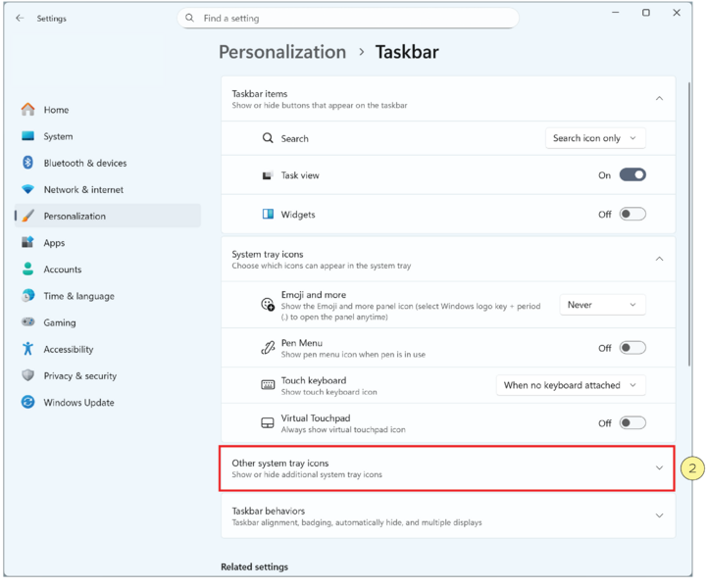Click the Accessibility label in the sidebar
The image size is (707, 588).
(69, 349)
